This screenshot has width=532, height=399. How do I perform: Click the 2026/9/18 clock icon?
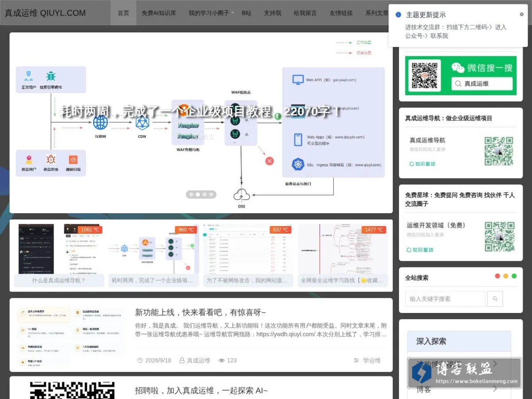click(140, 360)
